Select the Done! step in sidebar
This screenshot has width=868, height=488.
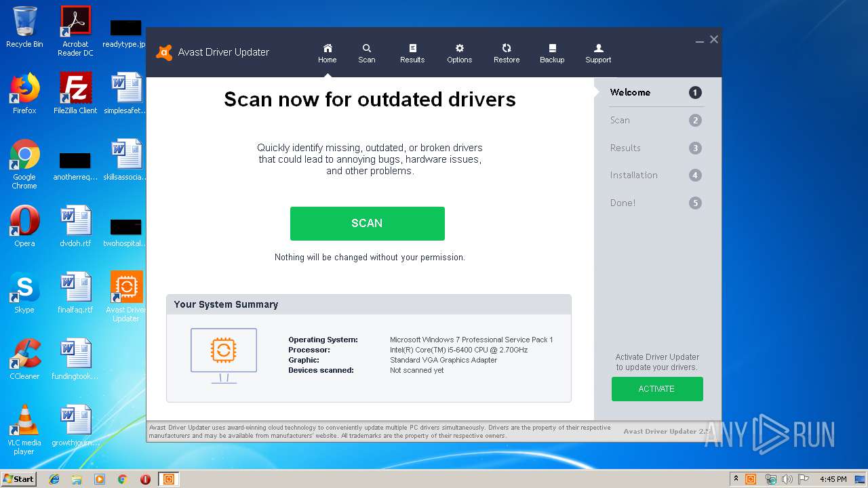(x=656, y=203)
